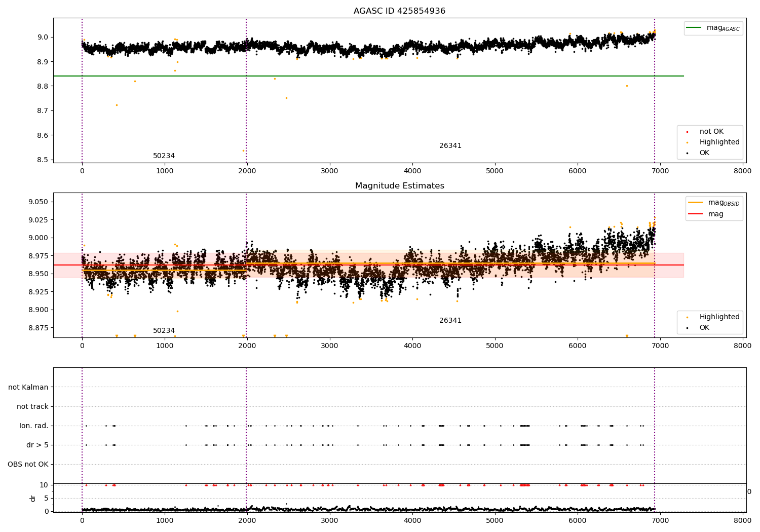
Task: Click 'OK' entry in the top plot's lower legend
Action: [x=704, y=153]
